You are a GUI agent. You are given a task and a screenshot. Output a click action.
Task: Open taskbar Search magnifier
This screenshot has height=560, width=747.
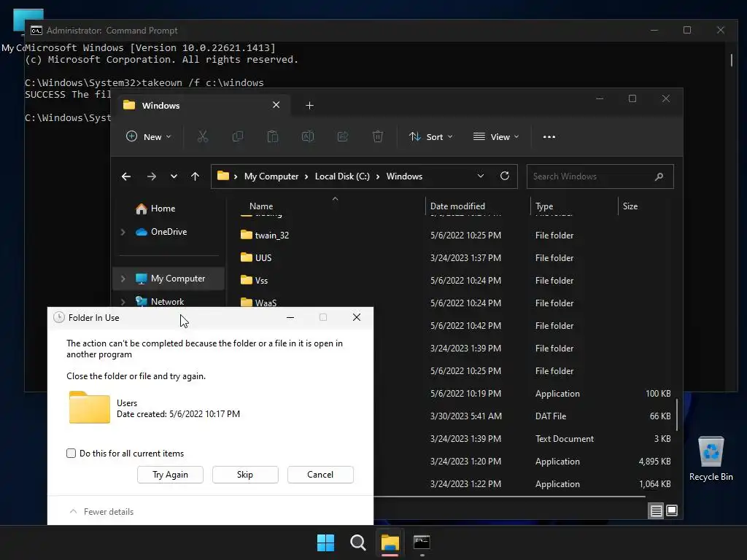pyautogui.click(x=357, y=542)
